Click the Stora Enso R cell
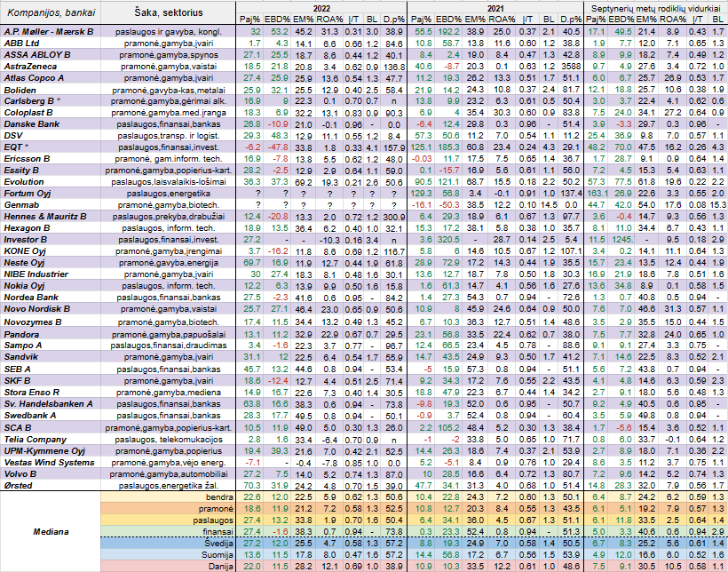This screenshot has width=728, height=572. point(51,393)
